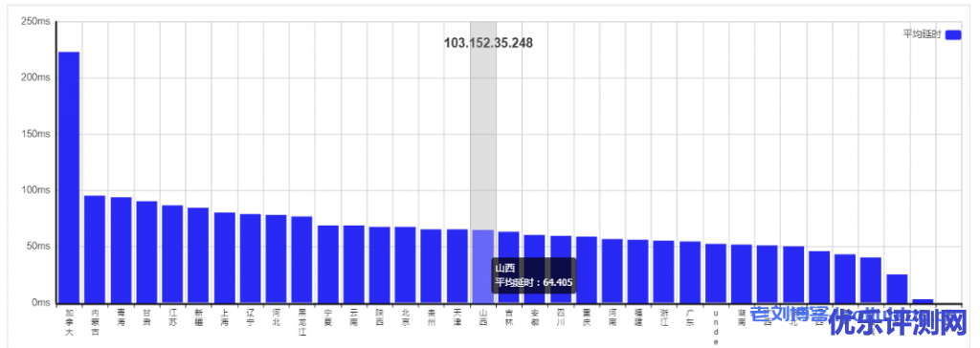980x348 pixels.
Task: Click the 天津 axis label
Action: point(457,316)
